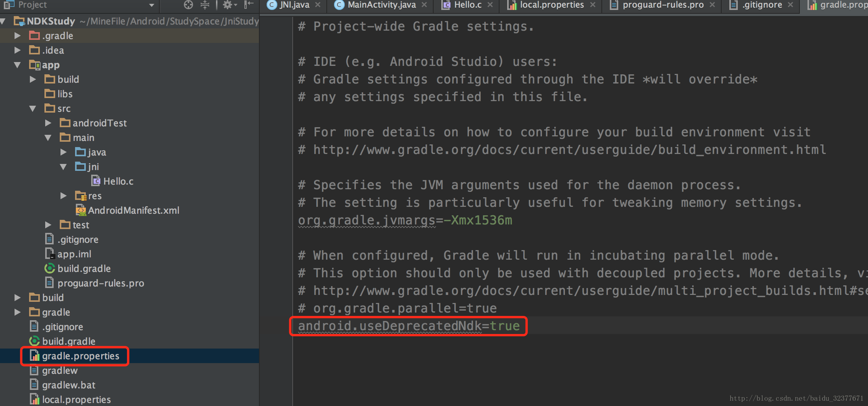Expand the androidTest folder

point(48,123)
